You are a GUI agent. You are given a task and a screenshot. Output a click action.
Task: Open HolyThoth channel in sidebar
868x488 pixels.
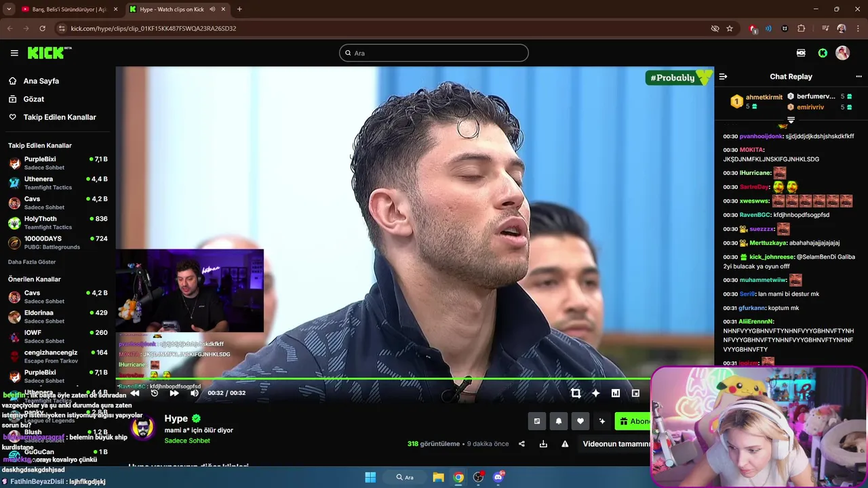point(58,223)
